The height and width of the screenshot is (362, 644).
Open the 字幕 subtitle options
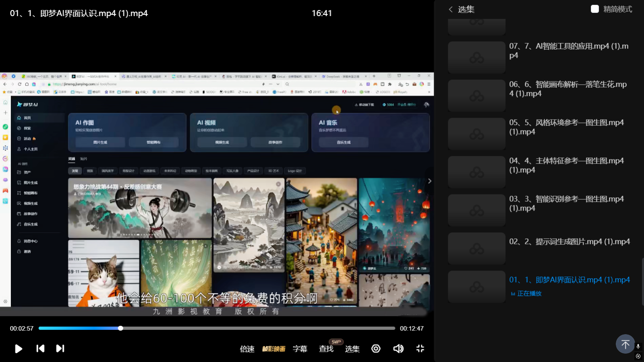(x=300, y=349)
